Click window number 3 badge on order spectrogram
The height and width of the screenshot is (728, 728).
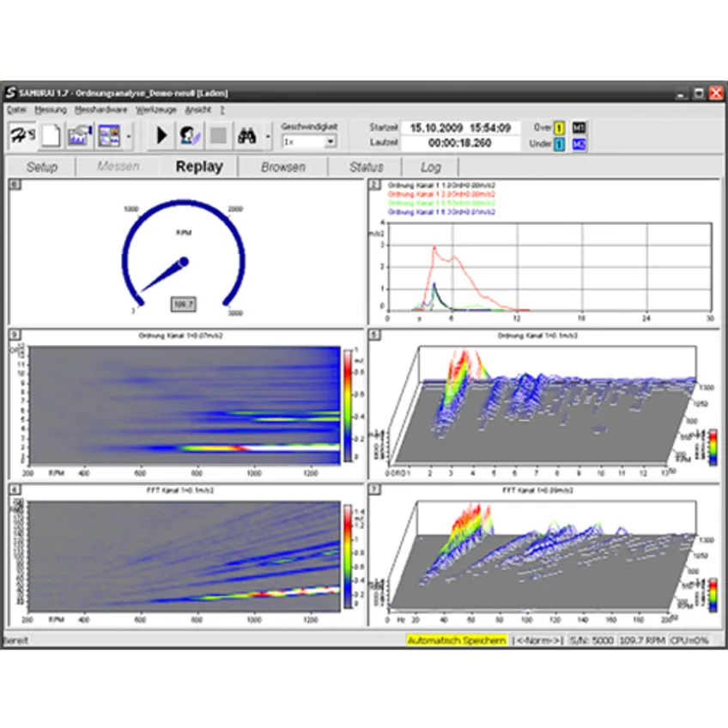coord(15,335)
